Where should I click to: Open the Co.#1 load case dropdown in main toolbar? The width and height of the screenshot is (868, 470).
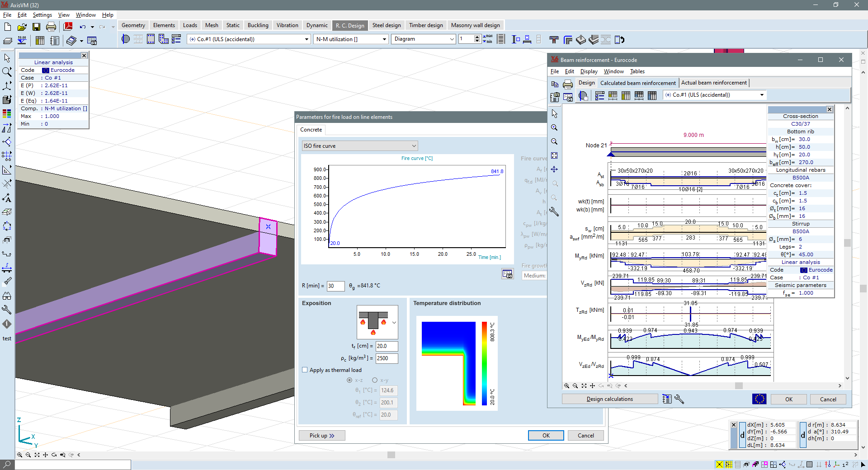click(249, 39)
